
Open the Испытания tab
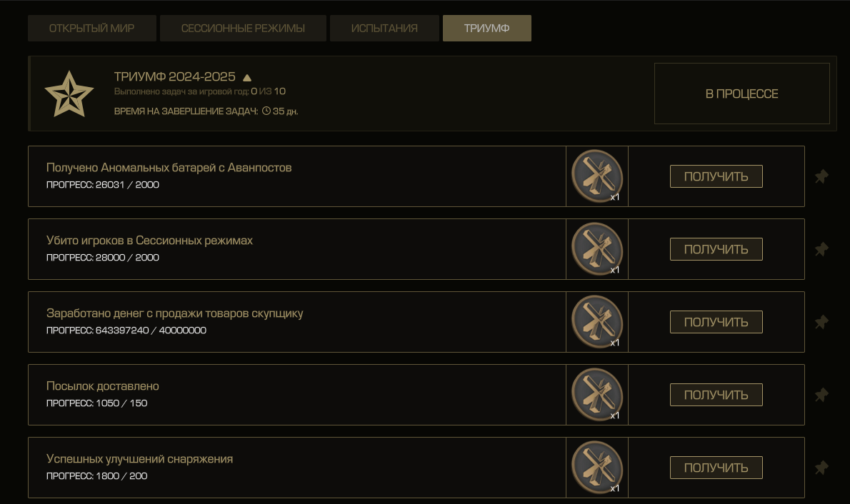[384, 29]
